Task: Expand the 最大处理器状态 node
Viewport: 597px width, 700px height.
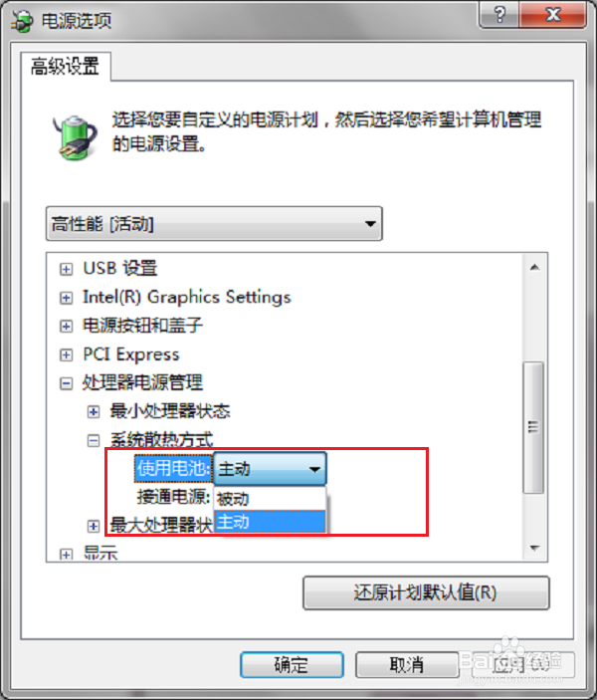Action: click(x=94, y=527)
